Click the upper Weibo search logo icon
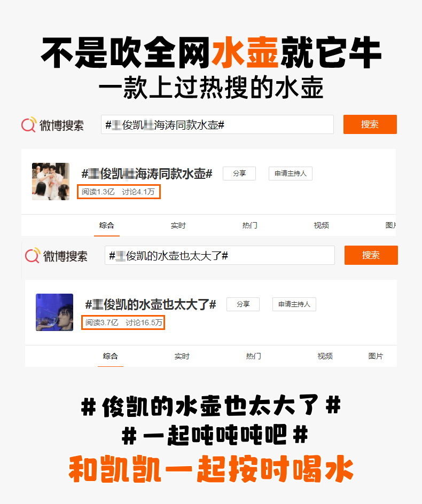Viewport: 422px width, 504px height. click(x=29, y=124)
